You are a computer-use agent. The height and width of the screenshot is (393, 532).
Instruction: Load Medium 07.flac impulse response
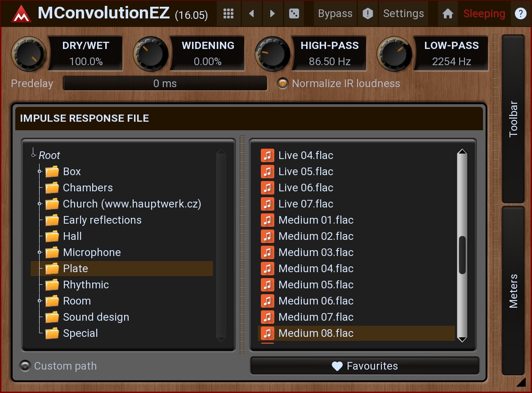tap(356, 317)
